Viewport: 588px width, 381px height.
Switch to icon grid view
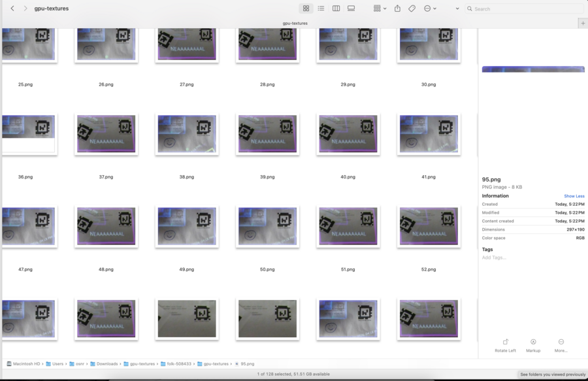(x=306, y=8)
